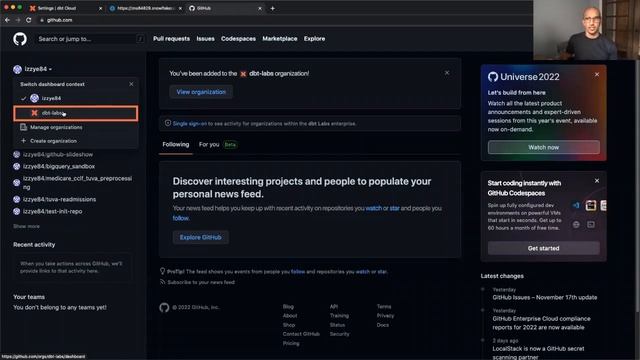The width and height of the screenshot is (640, 360).
Task: Collapse the izzye84 account context dropdown
Action: [33, 69]
